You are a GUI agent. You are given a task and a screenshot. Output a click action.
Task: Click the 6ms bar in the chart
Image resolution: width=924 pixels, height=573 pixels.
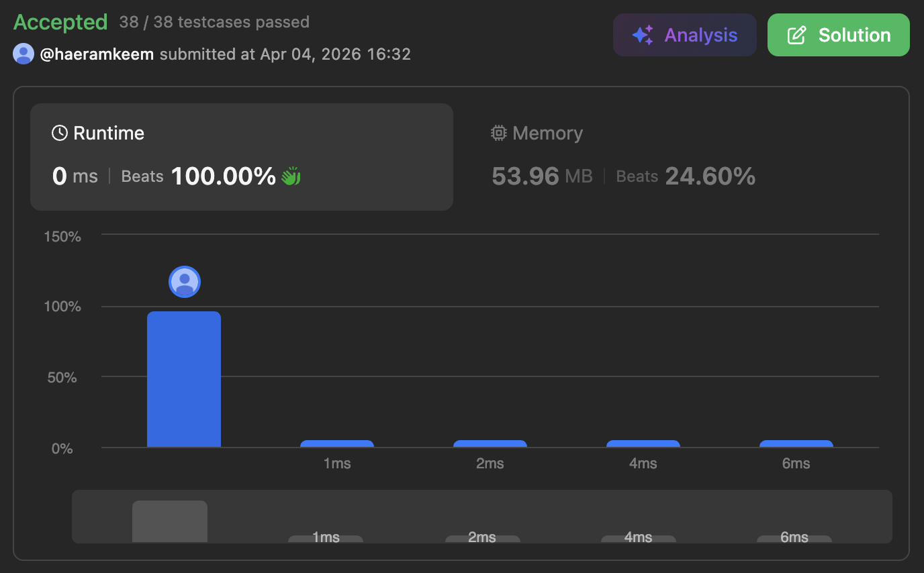point(796,444)
